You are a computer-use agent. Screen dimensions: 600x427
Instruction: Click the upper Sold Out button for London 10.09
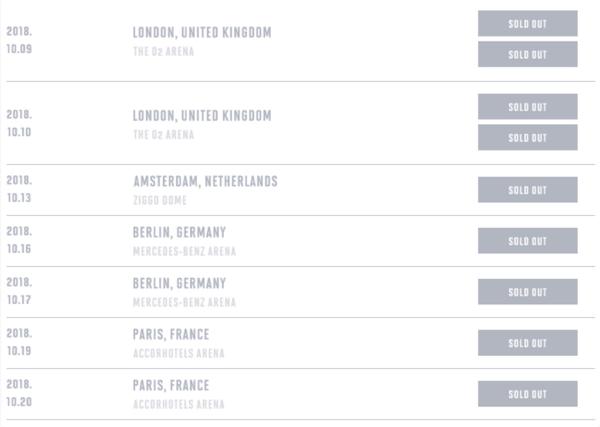527,23
